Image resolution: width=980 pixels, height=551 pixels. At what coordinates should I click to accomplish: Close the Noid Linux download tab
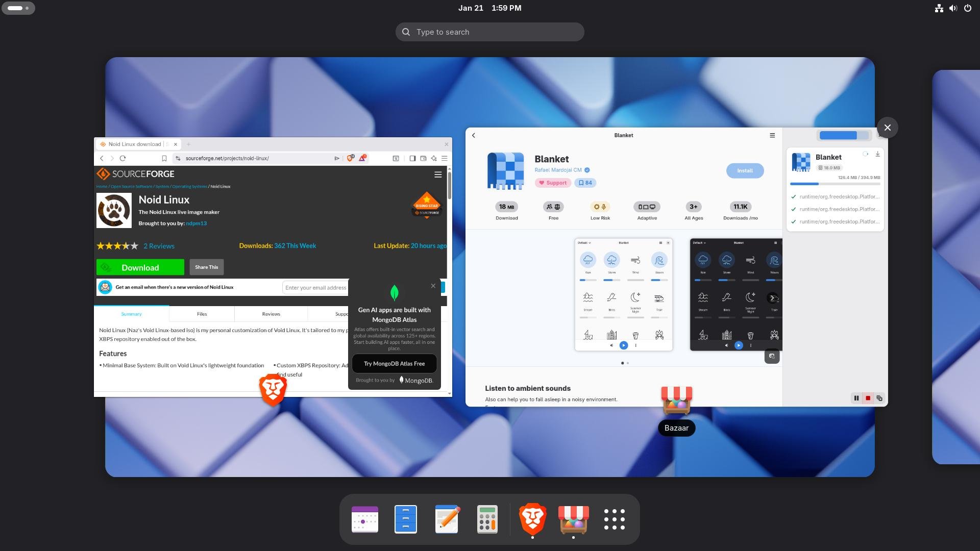pyautogui.click(x=175, y=144)
